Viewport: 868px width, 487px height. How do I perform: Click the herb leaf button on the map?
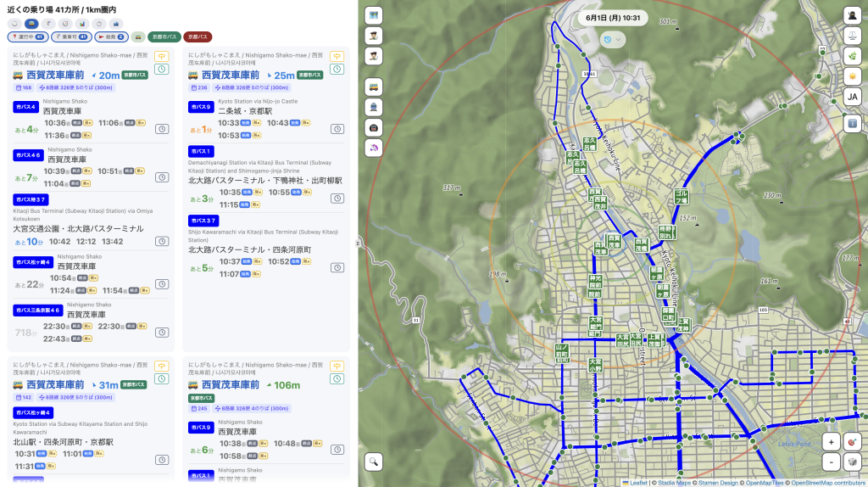point(853,56)
